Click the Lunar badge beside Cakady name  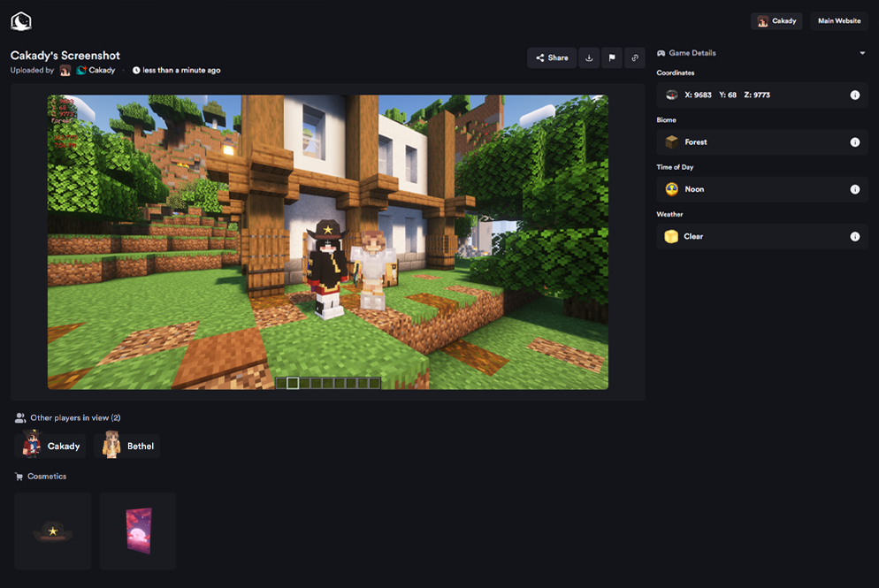(x=81, y=70)
